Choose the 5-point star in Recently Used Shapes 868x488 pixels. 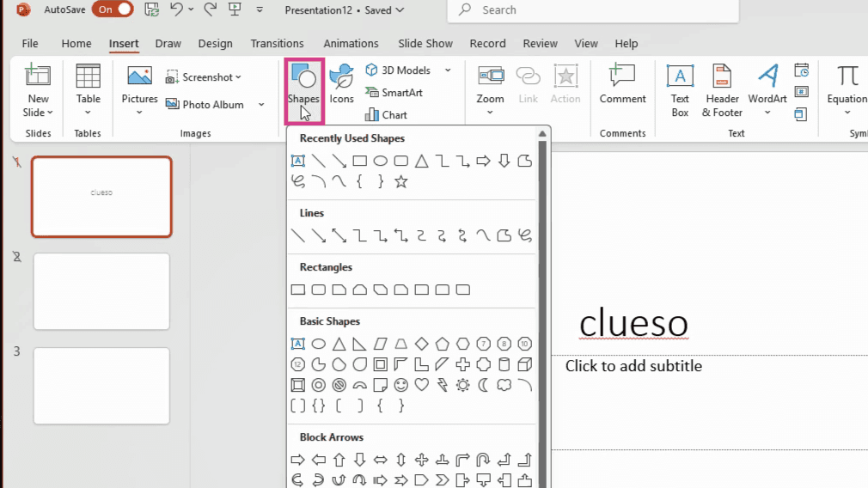pyautogui.click(x=400, y=181)
